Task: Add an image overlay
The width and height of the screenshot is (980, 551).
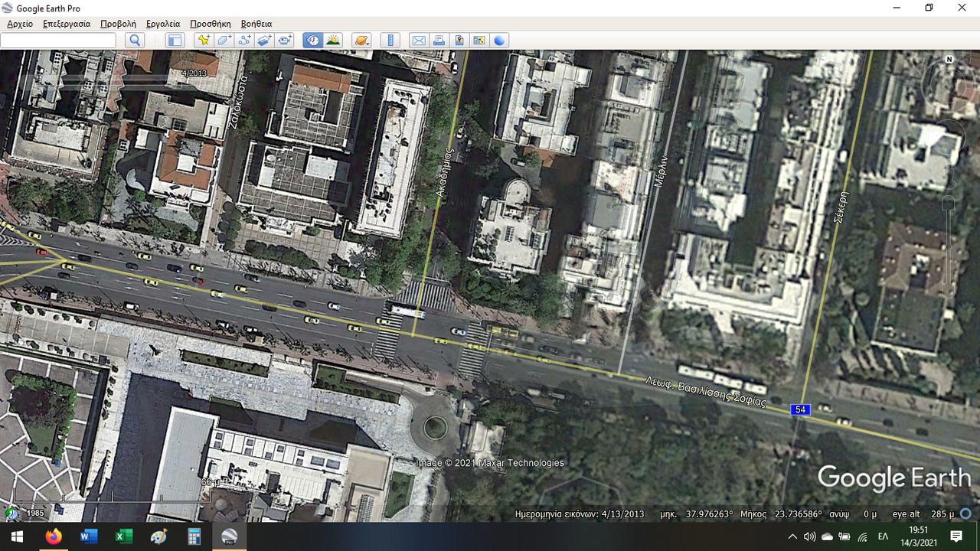Action: tap(265, 41)
